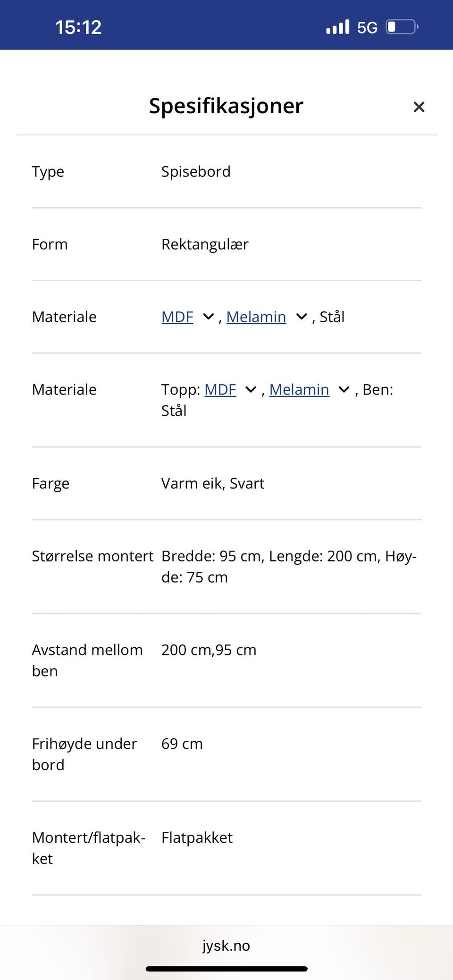Viewport: 453px width, 980px height.
Task: Tap the Spesifikasjoner header title
Action: click(x=226, y=106)
